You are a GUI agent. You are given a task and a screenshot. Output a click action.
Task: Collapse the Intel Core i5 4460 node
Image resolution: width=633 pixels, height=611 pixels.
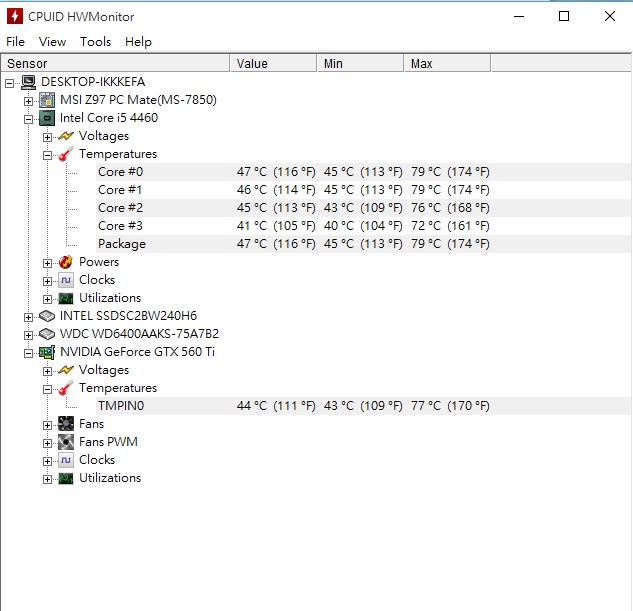(28, 119)
